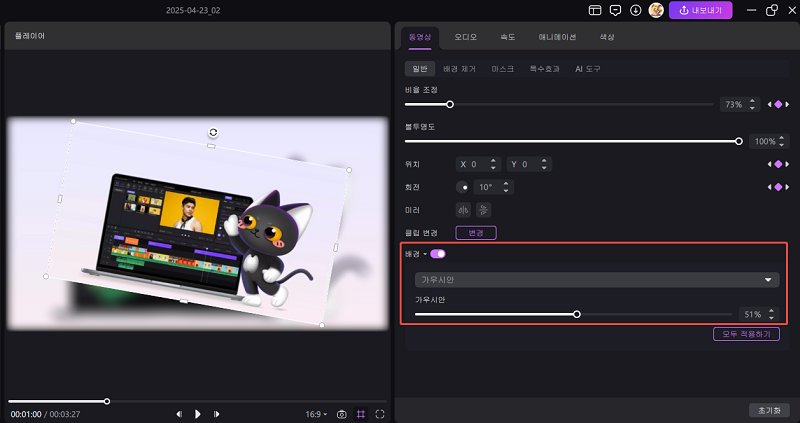Viewport: 800px width, 423px height.
Task: Select the 배경 제거 sub-tab
Action: 459,68
